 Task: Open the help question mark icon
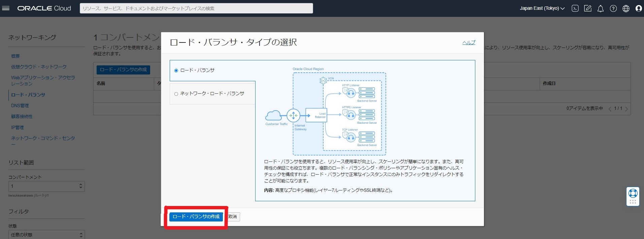click(613, 8)
